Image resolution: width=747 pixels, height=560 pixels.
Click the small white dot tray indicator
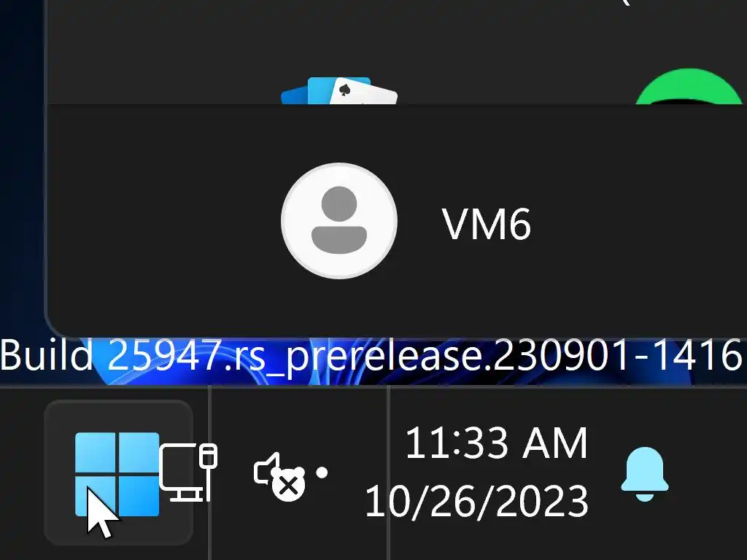(x=322, y=472)
